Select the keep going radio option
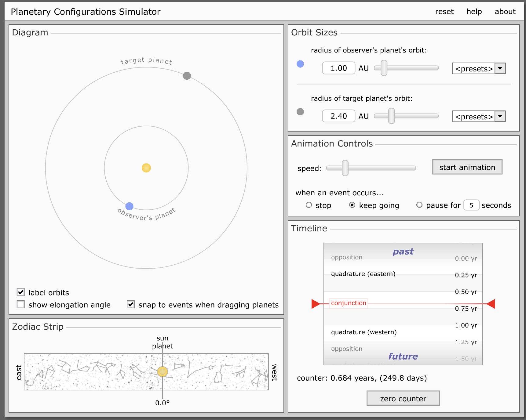Viewport: 526px width, 420px height. pos(352,205)
